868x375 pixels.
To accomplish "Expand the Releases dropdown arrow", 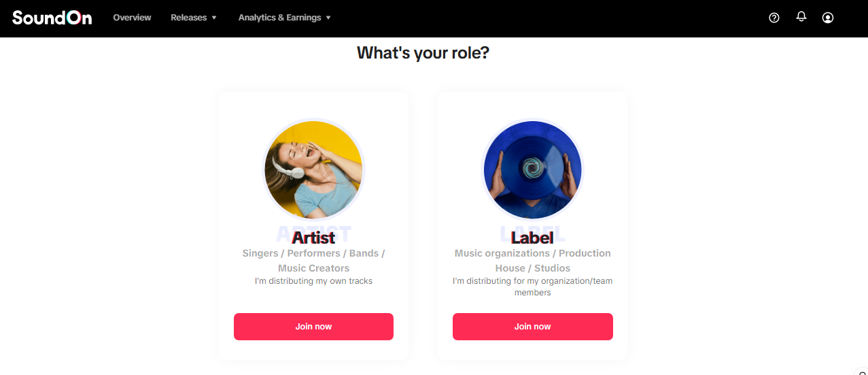I will tap(214, 18).
